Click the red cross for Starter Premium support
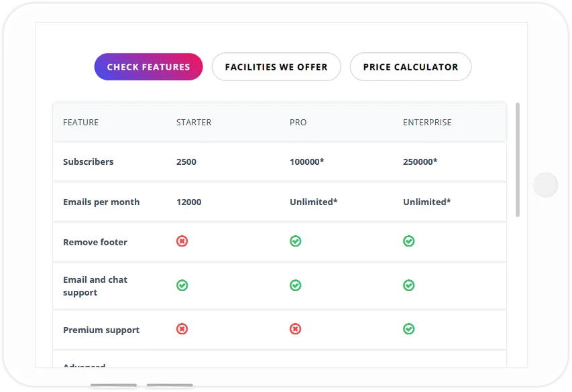Screen dimensions: 572x392 click(182, 329)
